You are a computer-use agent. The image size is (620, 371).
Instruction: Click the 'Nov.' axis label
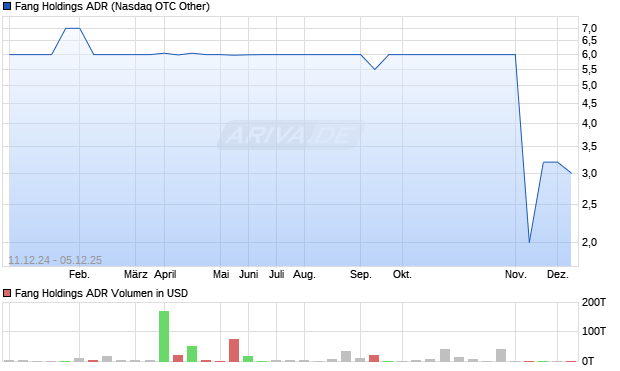[516, 274]
